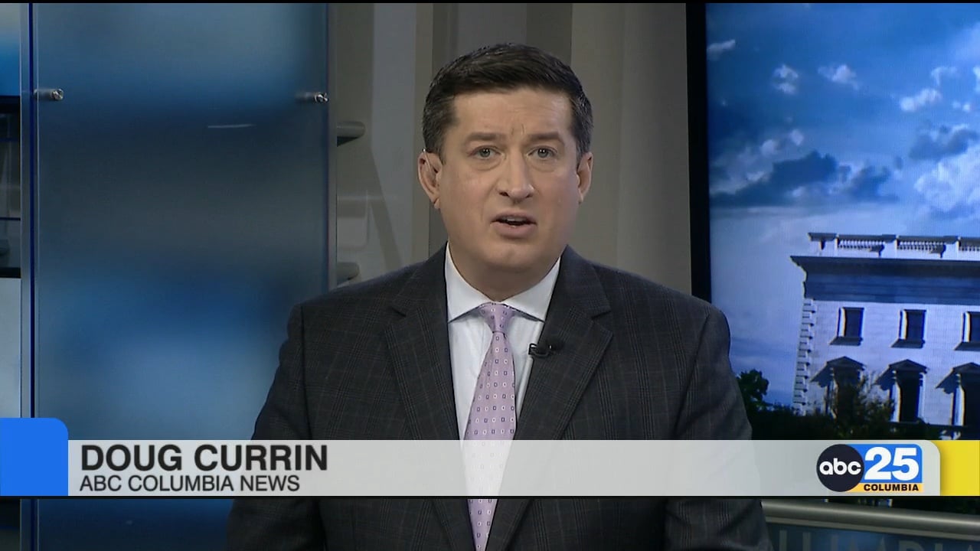Select the ABC COLUMBIA NEWS subtitle text

pos(190,484)
